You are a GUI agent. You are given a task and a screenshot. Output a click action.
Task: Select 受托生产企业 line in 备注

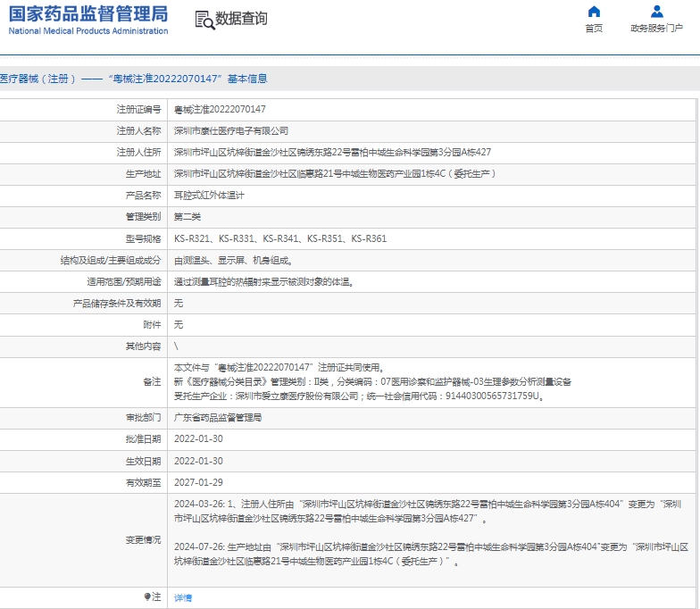[359, 396]
